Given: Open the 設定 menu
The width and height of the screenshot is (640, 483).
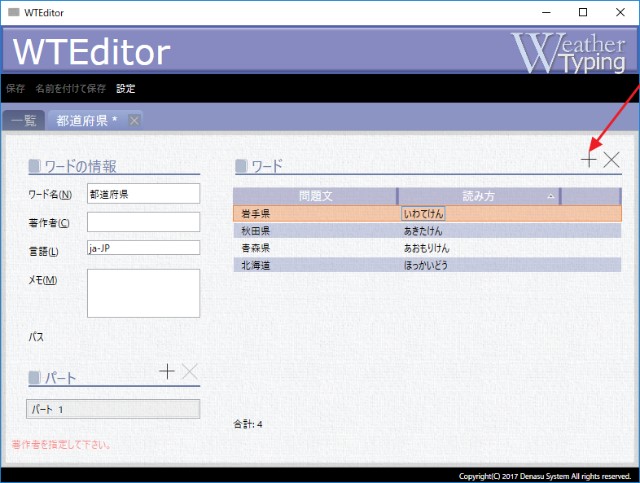Looking at the screenshot, I should click(125, 88).
